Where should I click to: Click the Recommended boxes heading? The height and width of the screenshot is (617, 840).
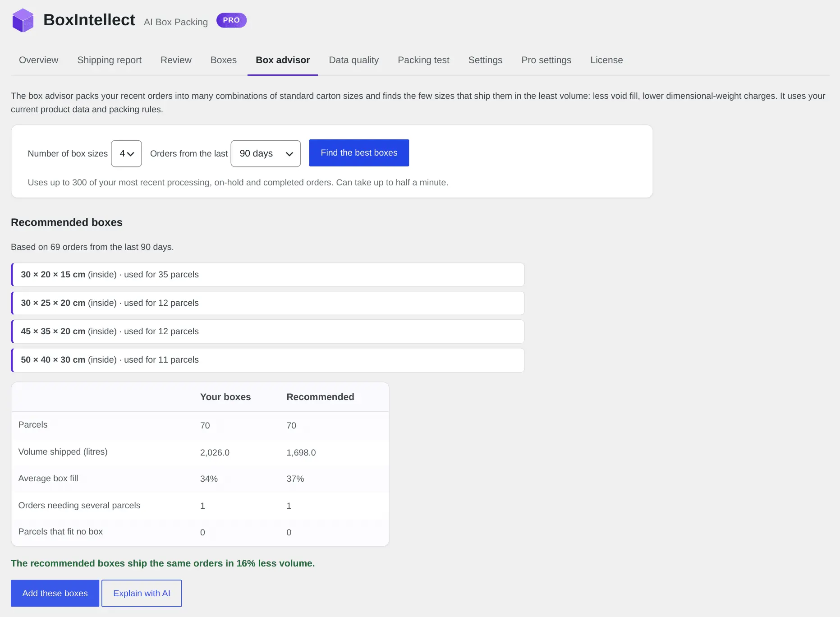67,222
